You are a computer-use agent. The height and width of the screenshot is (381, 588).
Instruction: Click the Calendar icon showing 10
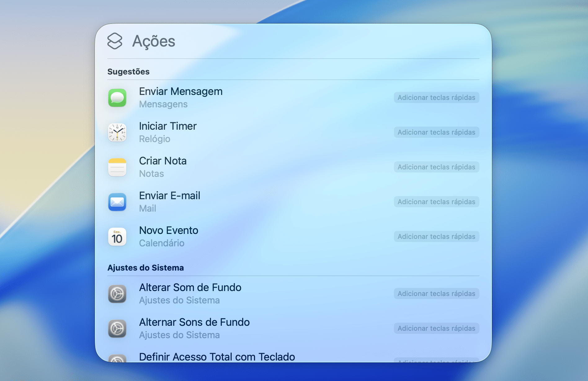[x=117, y=237]
